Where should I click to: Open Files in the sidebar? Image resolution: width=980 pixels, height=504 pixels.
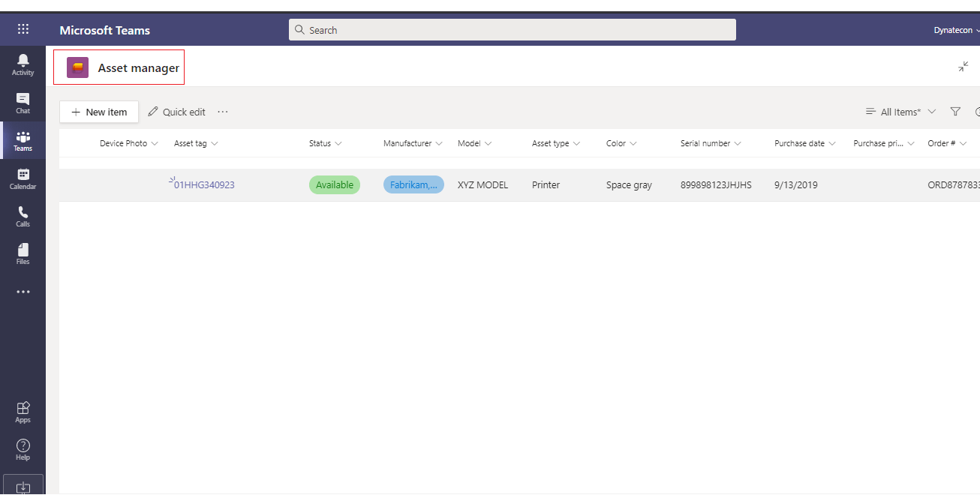(23, 253)
